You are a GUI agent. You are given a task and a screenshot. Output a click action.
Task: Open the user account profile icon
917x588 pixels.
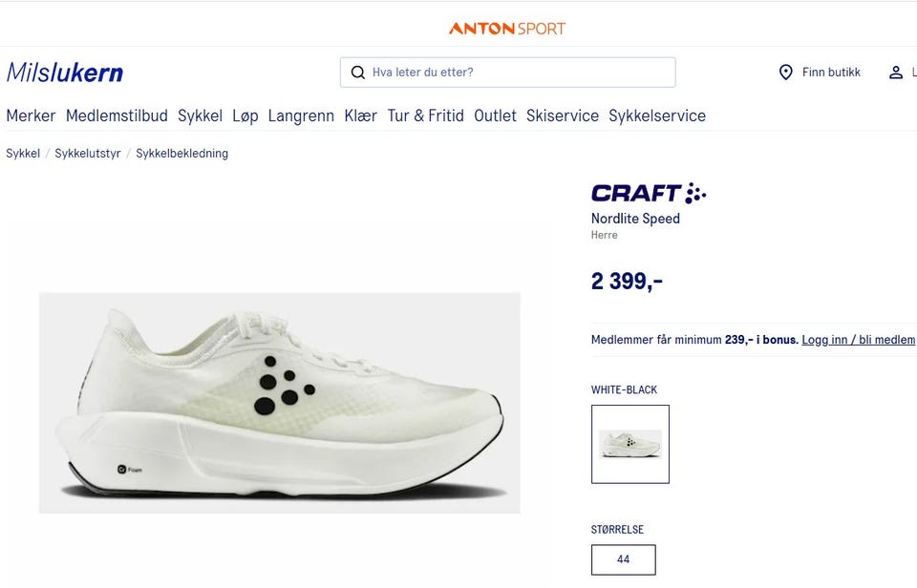coord(895,73)
